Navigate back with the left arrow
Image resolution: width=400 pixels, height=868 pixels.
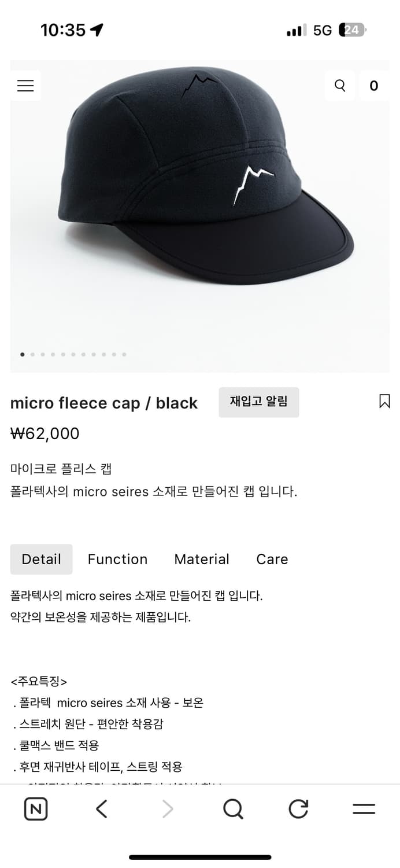[x=101, y=808]
